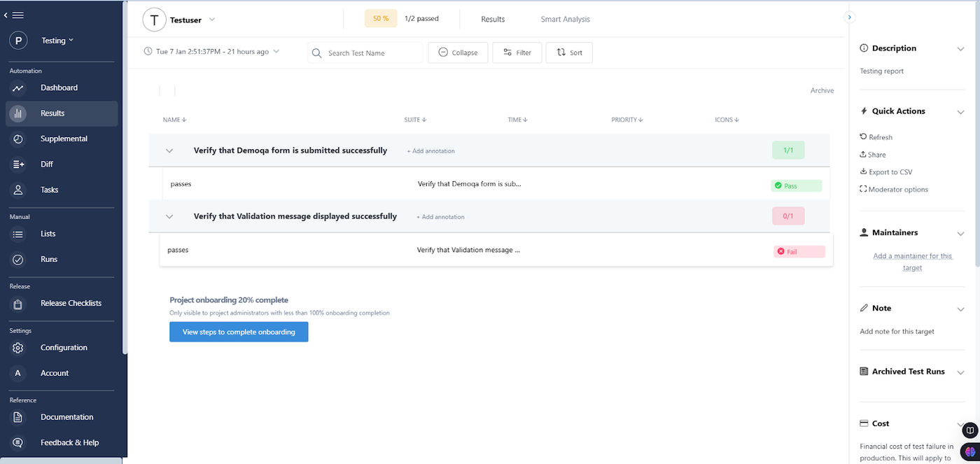Image resolution: width=980 pixels, height=464 pixels.
Task: Click the search magnifier icon
Action: coord(316,53)
